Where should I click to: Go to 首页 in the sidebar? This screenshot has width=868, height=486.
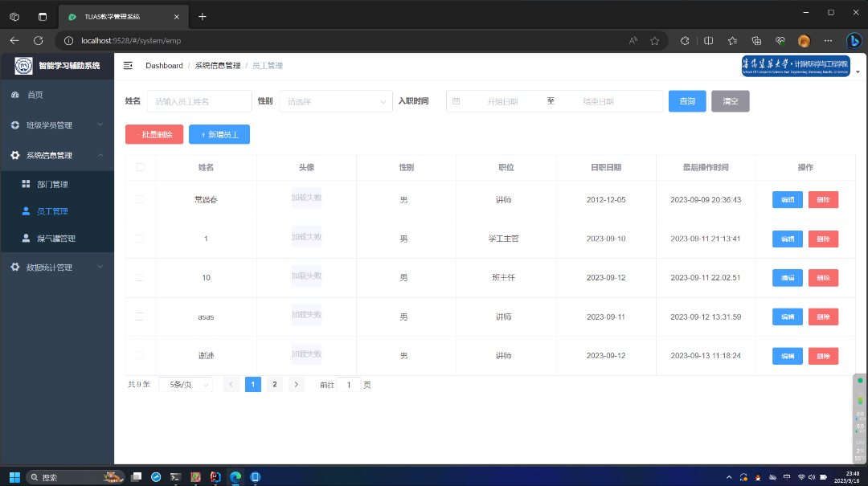35,95
